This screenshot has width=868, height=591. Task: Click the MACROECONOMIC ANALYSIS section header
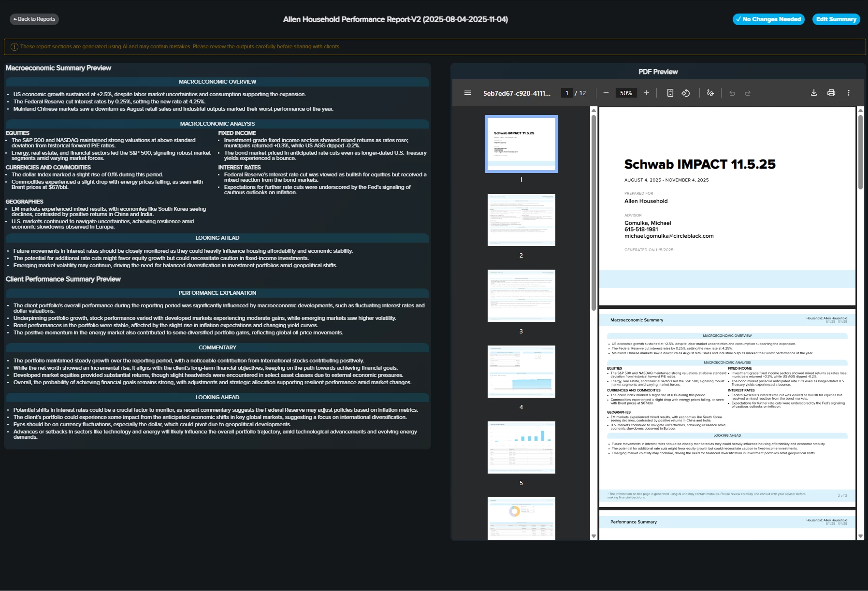[x=217, y=124]
